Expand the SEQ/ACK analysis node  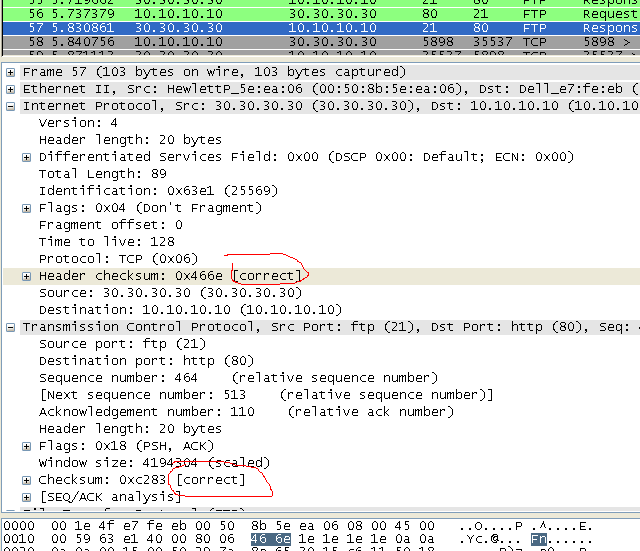27,497
